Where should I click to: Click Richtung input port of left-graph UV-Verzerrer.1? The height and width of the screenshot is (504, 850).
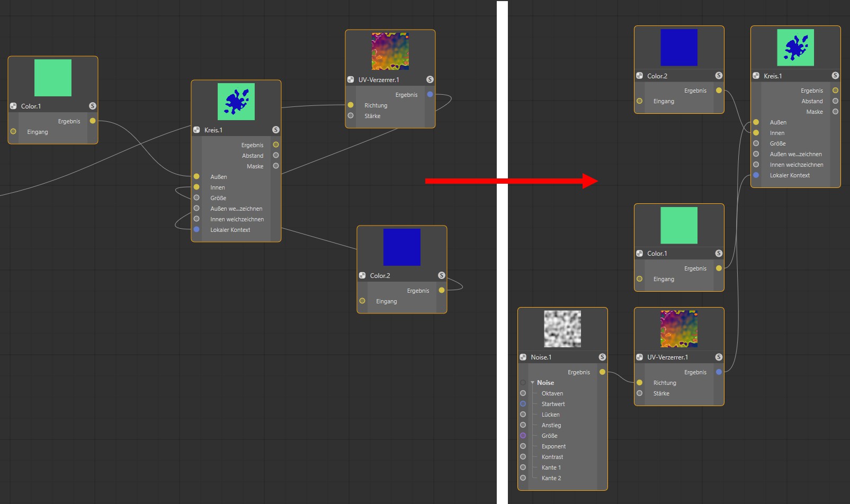coord(351,105)
